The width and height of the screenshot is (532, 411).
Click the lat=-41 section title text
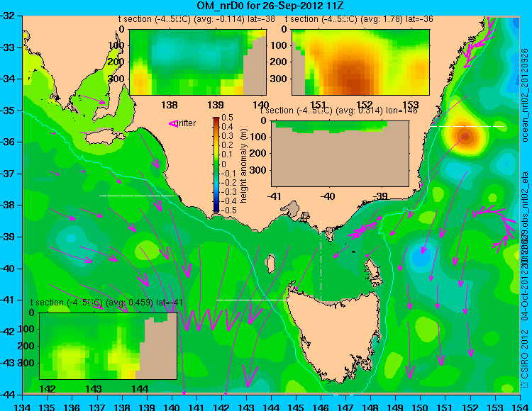click(106, 303)
